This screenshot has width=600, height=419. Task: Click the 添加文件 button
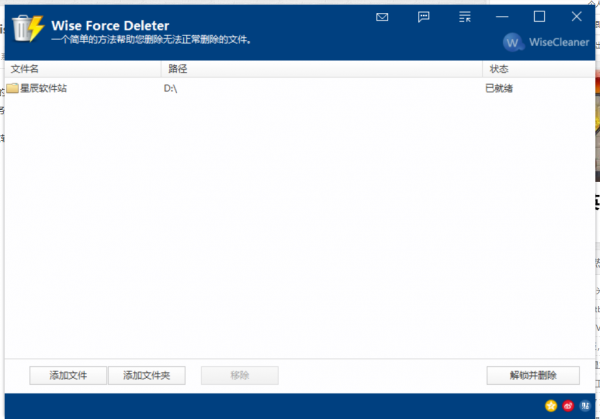tap(68, 375)
